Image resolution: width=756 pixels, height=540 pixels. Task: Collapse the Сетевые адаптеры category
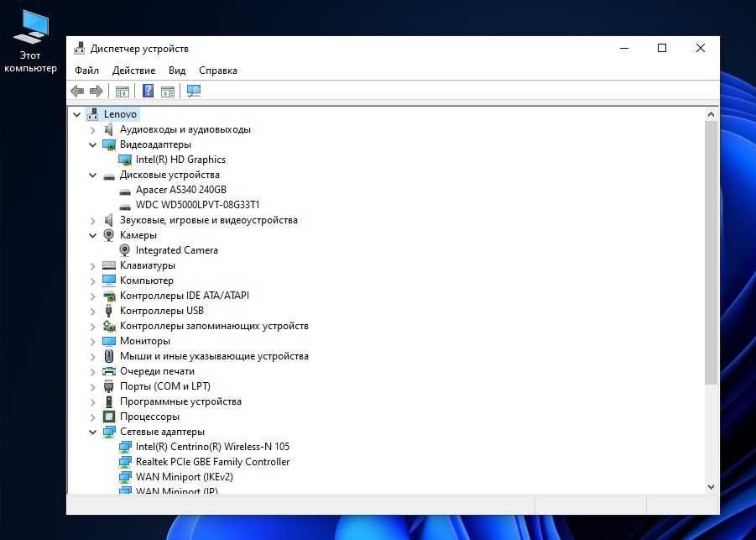(x=92, y=432)
